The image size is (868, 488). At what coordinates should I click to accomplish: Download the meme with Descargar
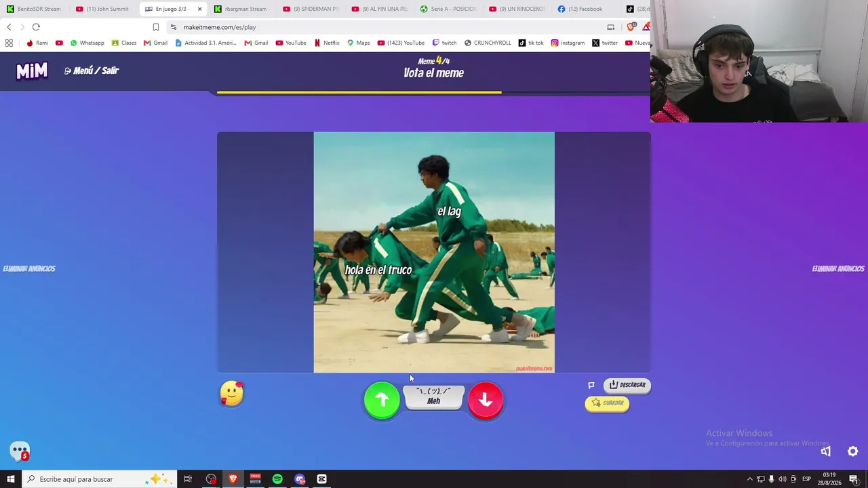coord(627,385)
